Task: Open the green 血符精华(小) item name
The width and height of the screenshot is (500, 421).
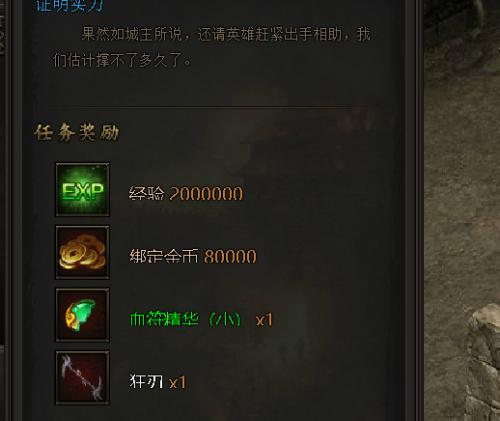Action: click(x=185, y=319)
